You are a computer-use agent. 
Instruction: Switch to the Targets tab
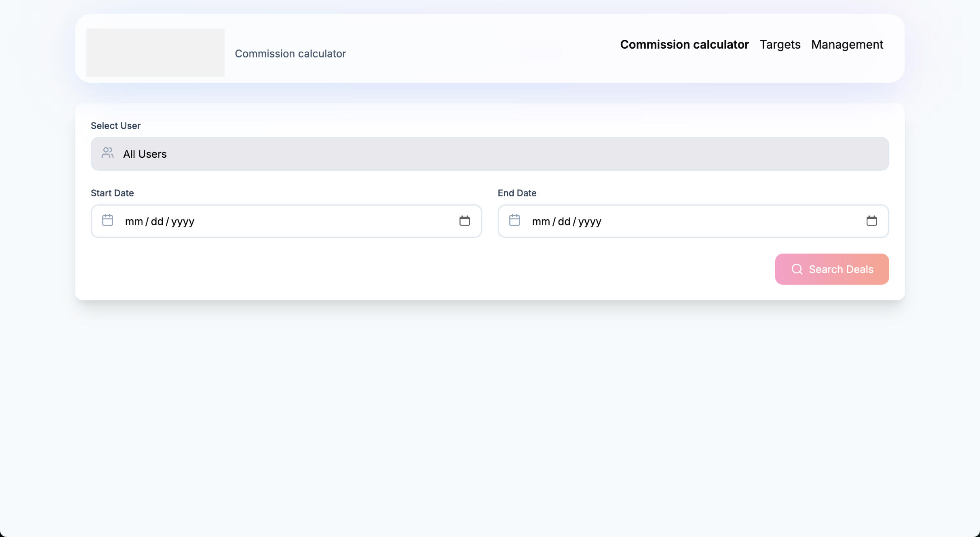point(780,45)
